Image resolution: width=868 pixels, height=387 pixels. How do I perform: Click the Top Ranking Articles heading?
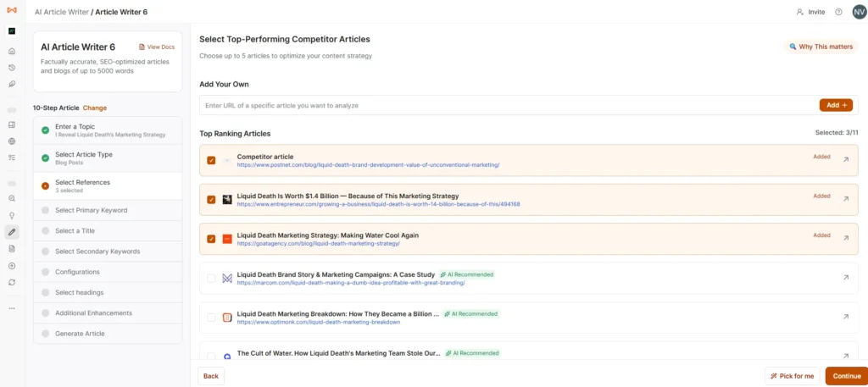pos(236,134)
